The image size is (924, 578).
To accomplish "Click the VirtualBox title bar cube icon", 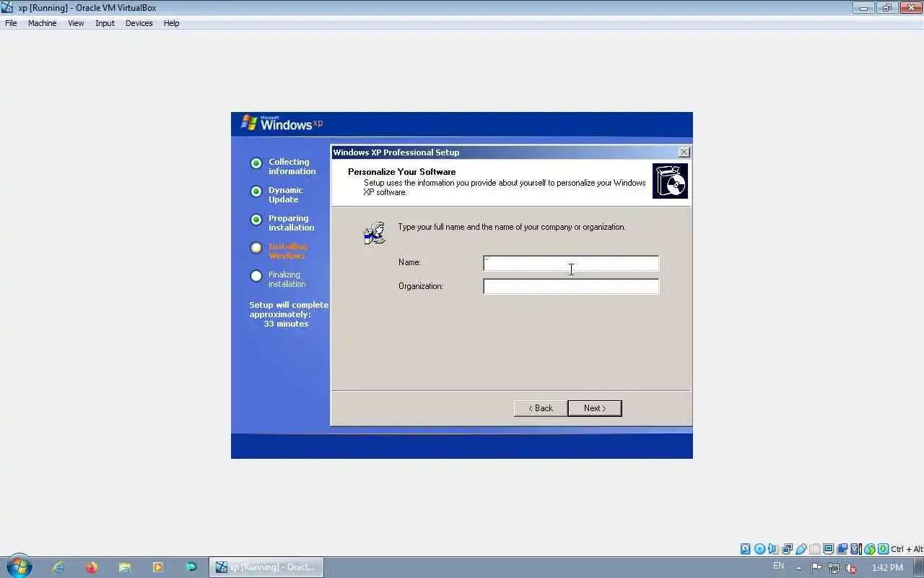I will click(8, 8).
